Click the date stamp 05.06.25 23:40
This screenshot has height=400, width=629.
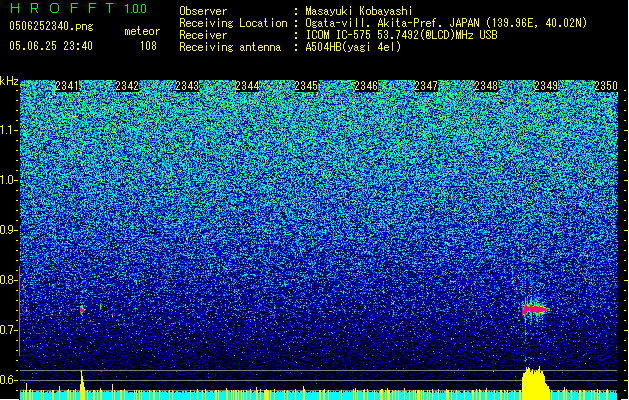pos(51,46)
